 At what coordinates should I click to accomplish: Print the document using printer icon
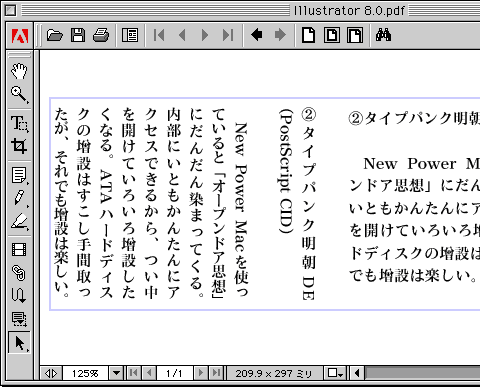click(x=101, y=35)
